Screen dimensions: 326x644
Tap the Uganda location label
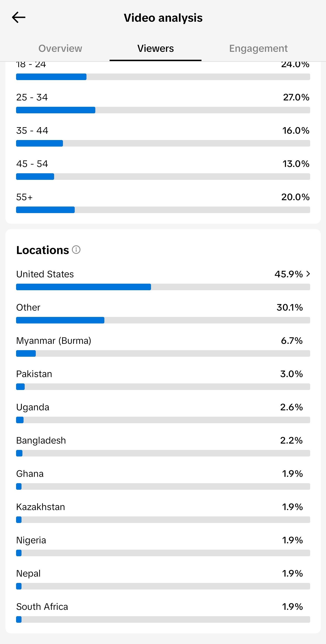tap(33, 407)
